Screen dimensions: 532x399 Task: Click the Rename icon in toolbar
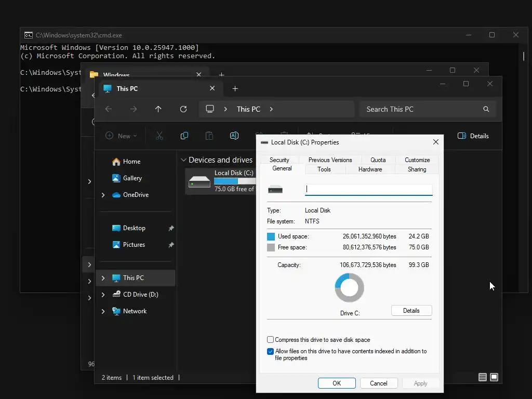pyautogui.click(x=234, y=136)
